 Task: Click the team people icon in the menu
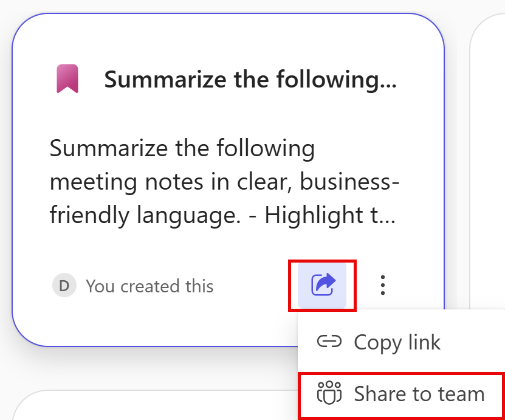tap(329, 394)
